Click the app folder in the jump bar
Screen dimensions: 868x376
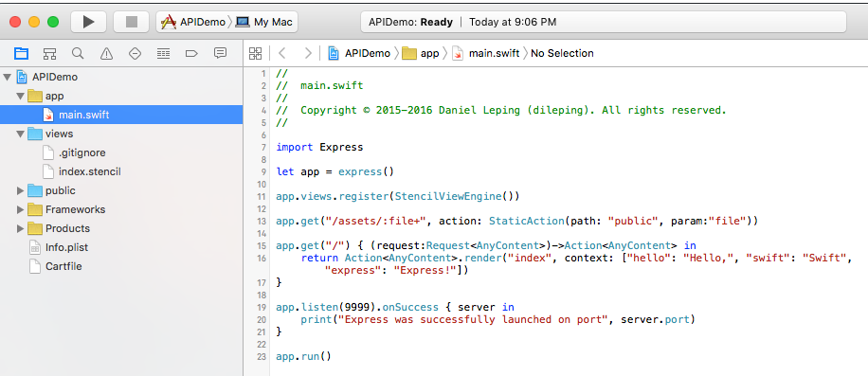click(420, 53)
